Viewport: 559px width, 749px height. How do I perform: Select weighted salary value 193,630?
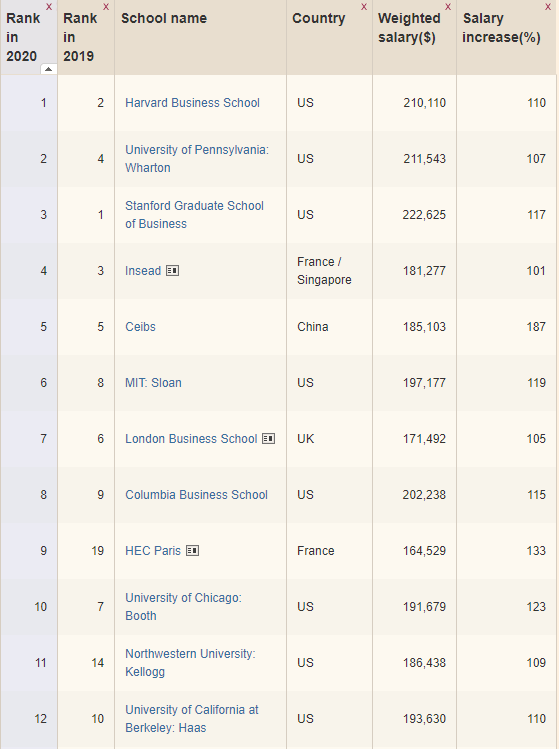(424, 718)
